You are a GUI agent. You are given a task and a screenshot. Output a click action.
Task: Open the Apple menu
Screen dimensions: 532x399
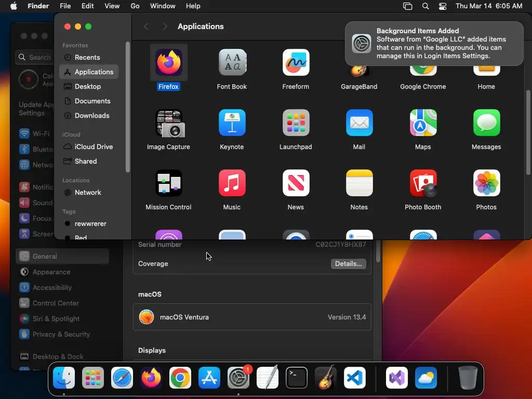[x=14, y=6]
